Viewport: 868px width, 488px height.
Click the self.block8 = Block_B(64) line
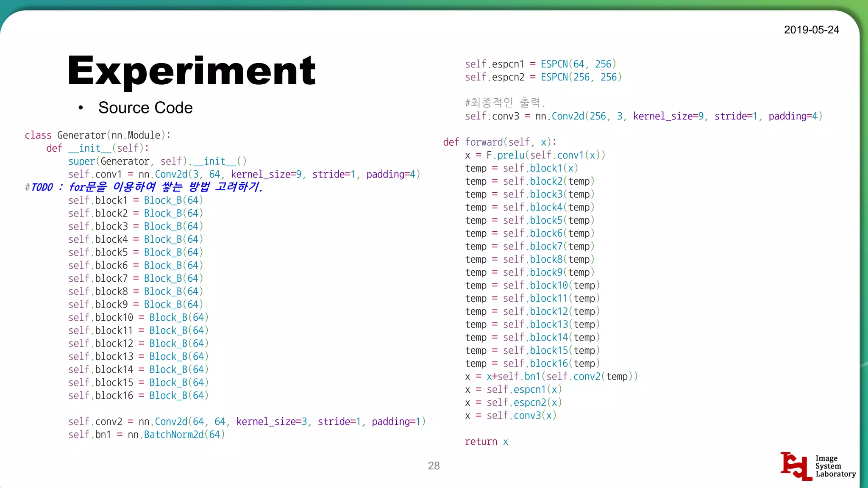click(136, 291)
